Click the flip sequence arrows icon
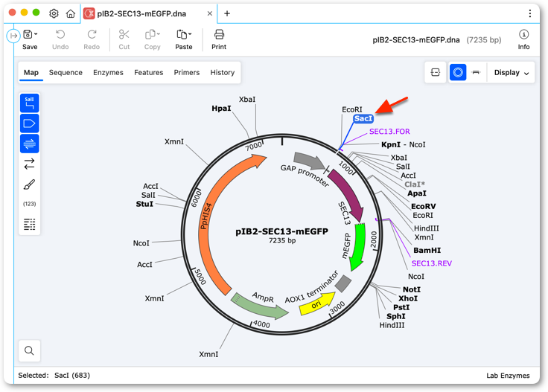 tap(29, 164)
